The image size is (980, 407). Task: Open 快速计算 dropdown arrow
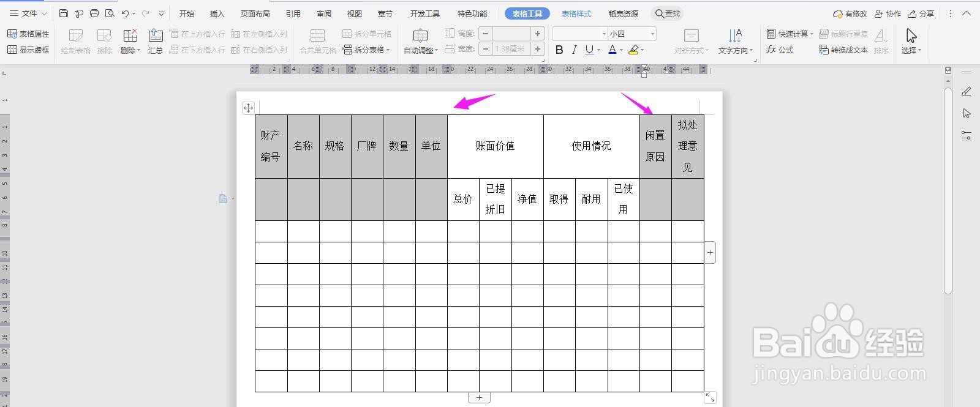click(x=812, y=34)
